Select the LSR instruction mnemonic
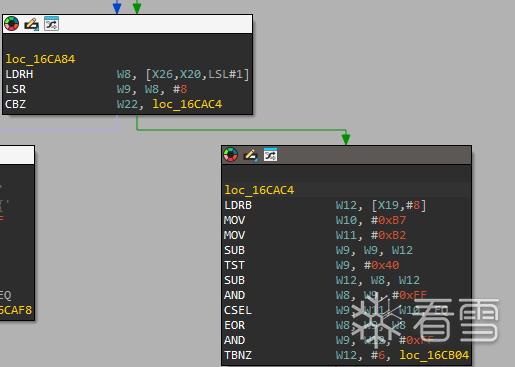 click(x=16, y=89)
